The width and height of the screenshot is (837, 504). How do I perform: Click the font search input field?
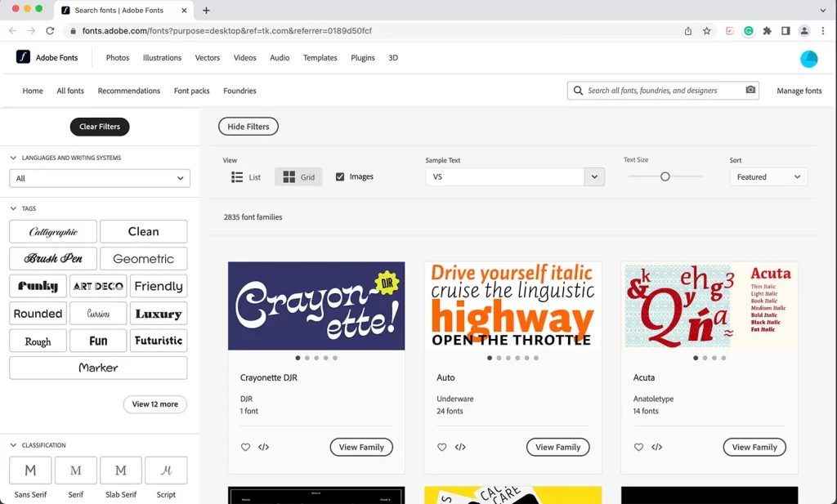pyautogui.click(x=665, y=91)
